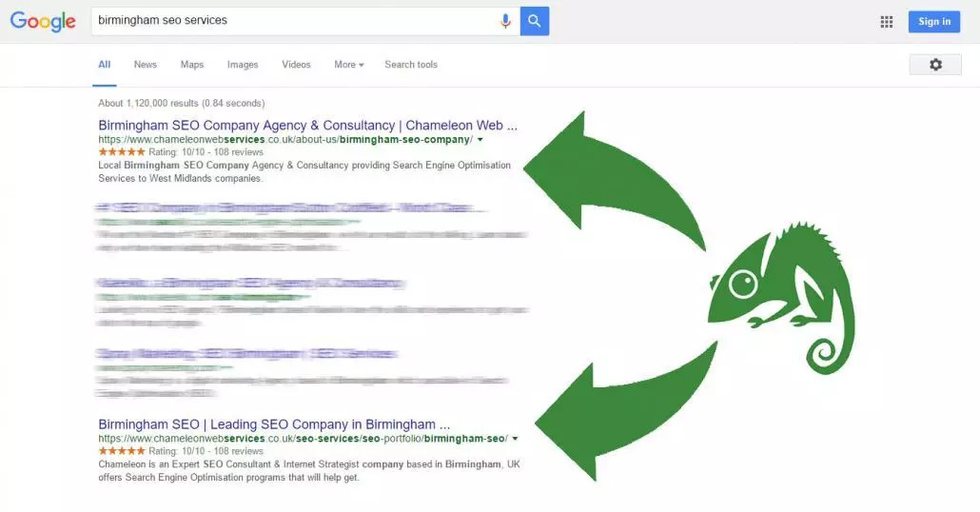Open the Google apps grid
Screen dimensions: 980x512
tap(886, 22)
